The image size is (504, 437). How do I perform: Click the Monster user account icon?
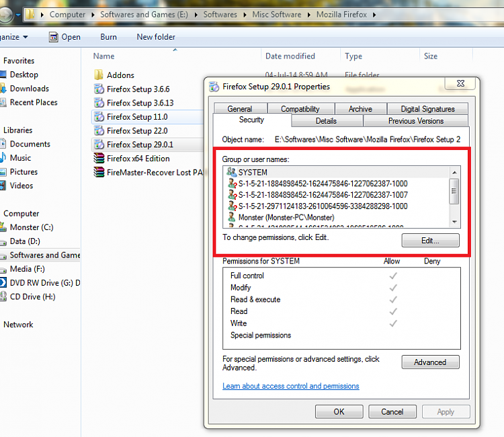click(231, 217)
